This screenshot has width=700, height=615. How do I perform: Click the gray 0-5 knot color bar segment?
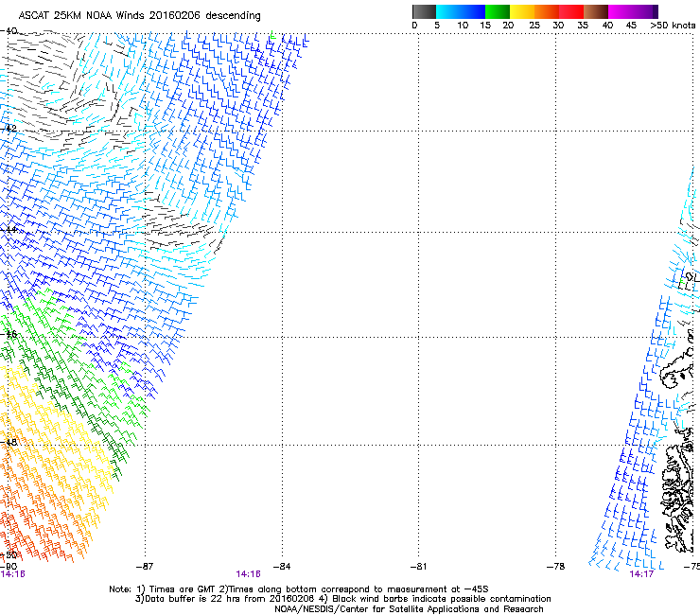(x=424, y=11)
